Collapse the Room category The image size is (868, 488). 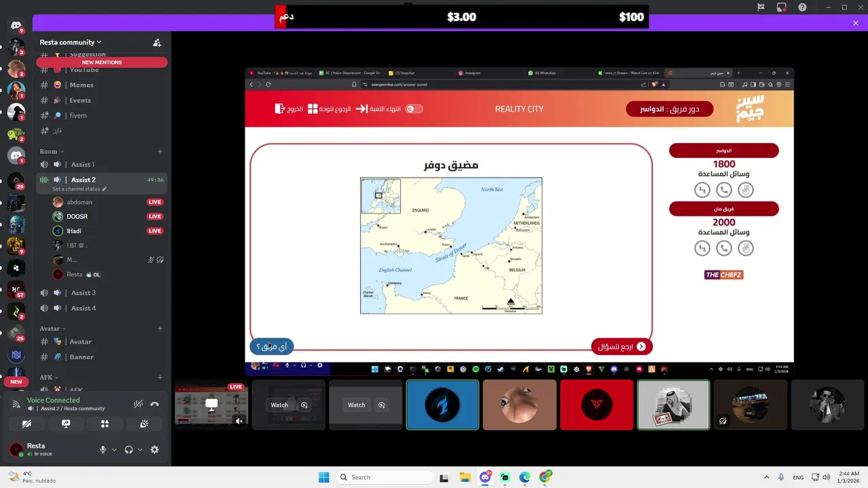pos(52,151)
